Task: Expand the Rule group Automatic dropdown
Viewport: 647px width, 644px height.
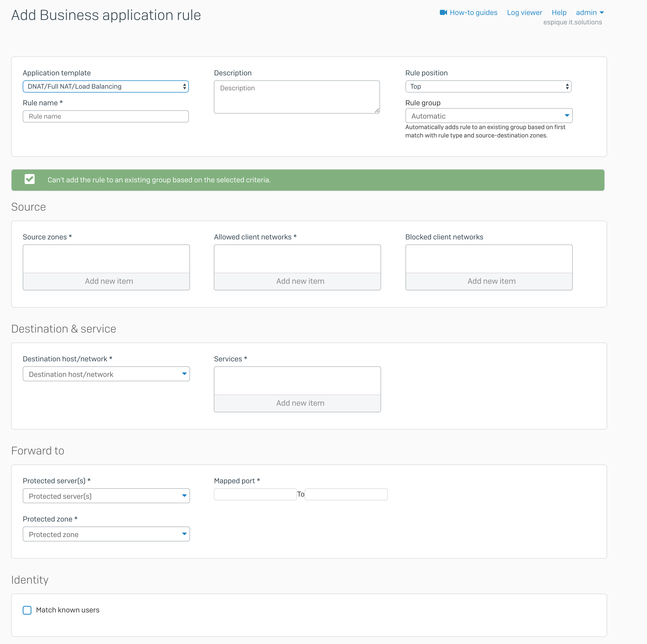Action: coord(489,116)
